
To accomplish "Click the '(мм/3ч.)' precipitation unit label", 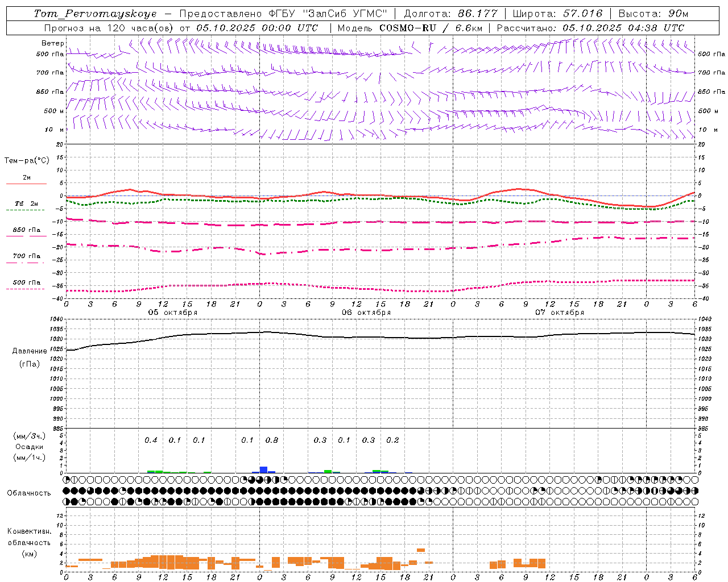I will click(x=30, y=436).
